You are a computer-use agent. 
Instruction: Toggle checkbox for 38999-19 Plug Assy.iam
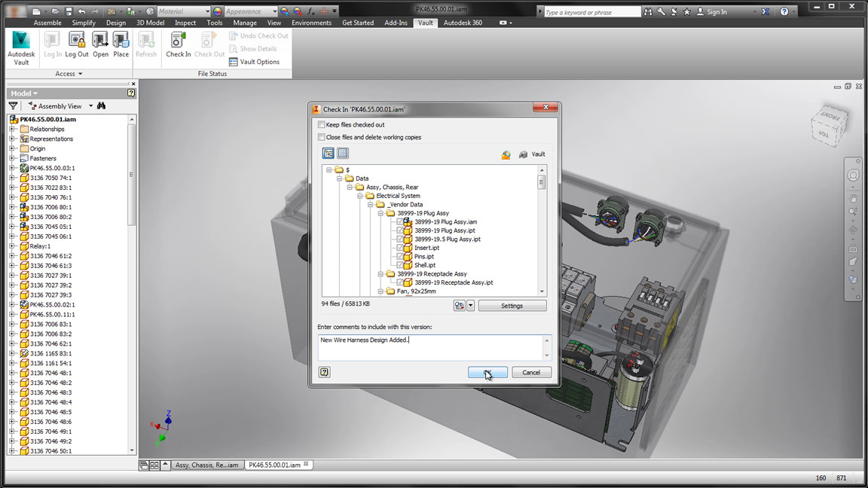399,221
